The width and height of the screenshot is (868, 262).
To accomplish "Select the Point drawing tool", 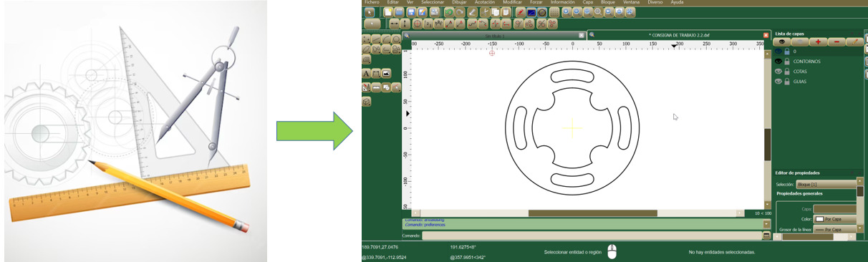I will (366, 39).
